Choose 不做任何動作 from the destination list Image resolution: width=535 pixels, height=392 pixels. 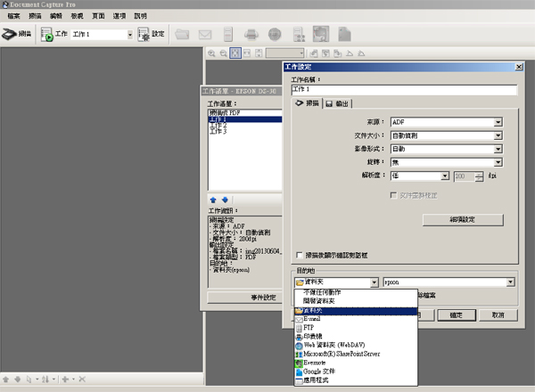click(x=356, y=292)
